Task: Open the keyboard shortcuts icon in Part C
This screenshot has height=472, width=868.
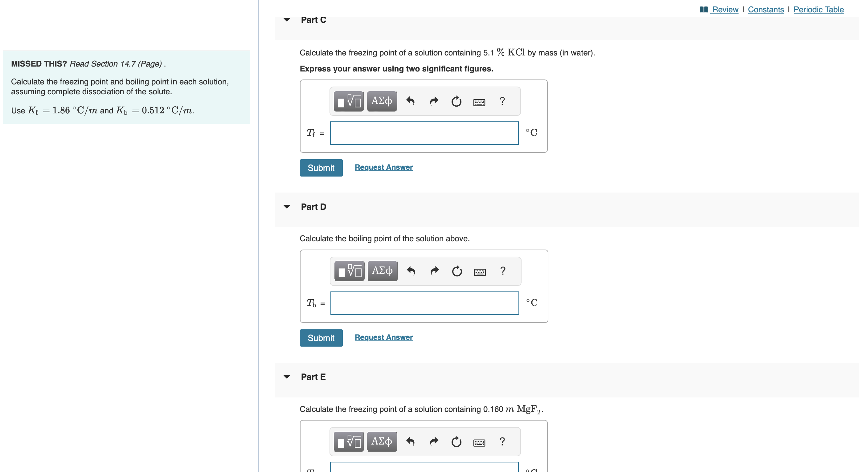Action: click(479, 101)
